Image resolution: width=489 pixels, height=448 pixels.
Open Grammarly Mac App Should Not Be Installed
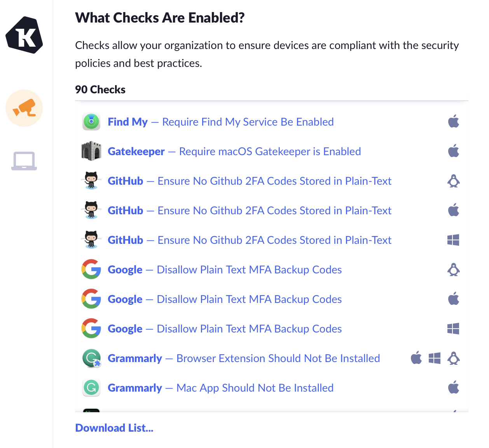click(x=220, y=388)
